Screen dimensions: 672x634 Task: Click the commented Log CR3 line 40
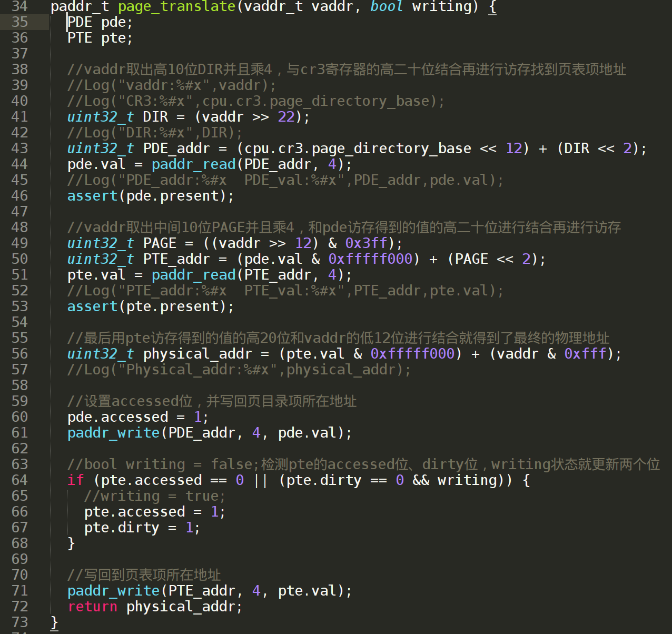(256, 101)
